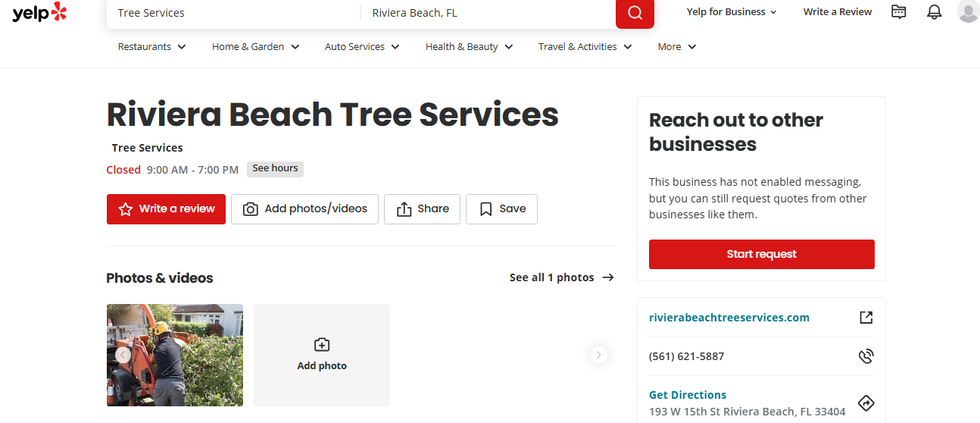Click the arrow next to See all photos
The width and height of the screenshot is (980, 423).
pyautogui.click(x=608, y=277)
